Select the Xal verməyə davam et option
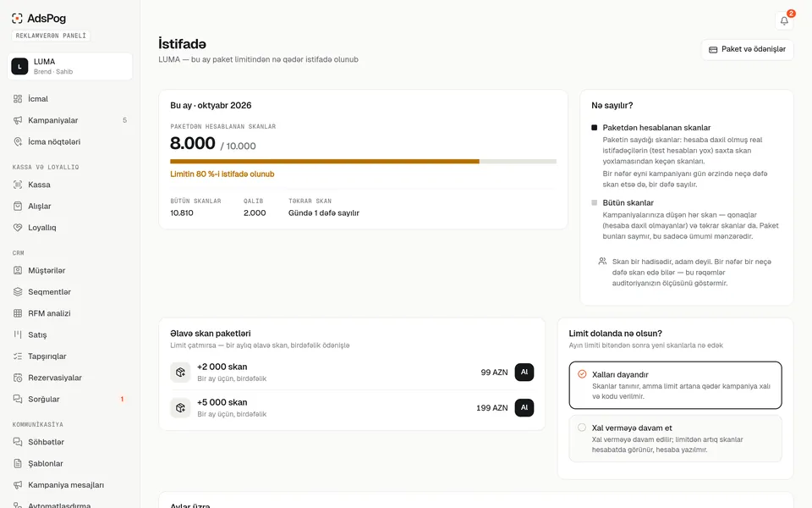This screenshot has width=812, height=508. 675,439
